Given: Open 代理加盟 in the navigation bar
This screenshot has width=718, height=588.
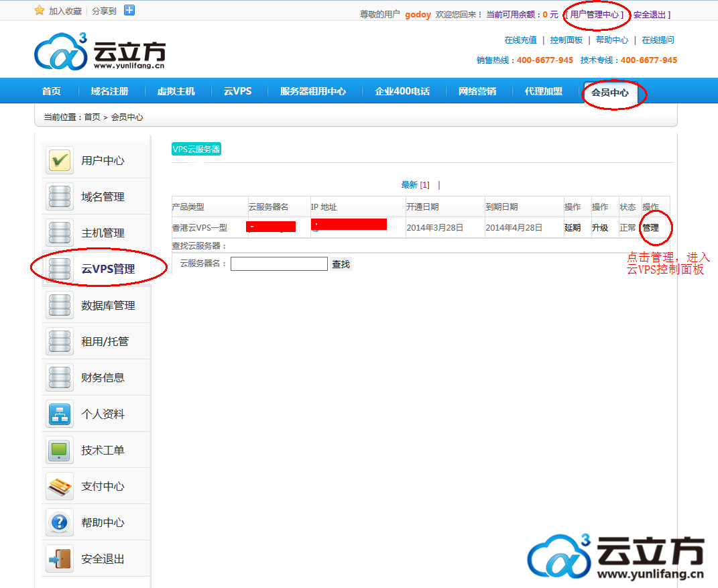Looking at the screenshot, I should (x=544, y=91).
